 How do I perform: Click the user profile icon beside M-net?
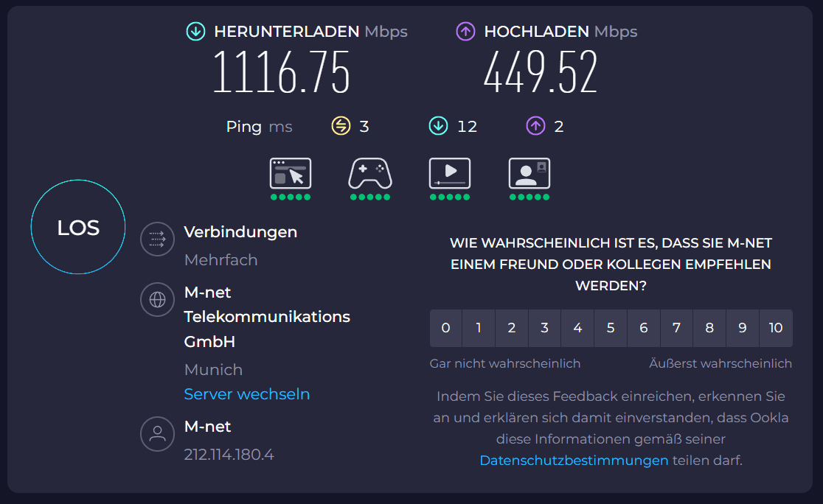(157, 434)
